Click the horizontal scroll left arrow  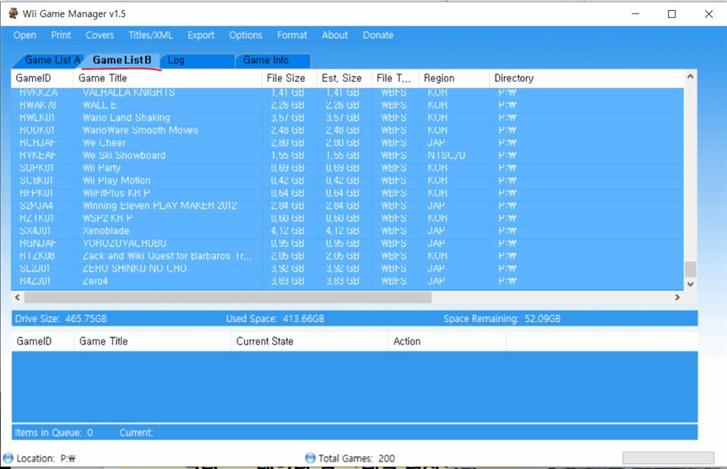pos(18,298)
